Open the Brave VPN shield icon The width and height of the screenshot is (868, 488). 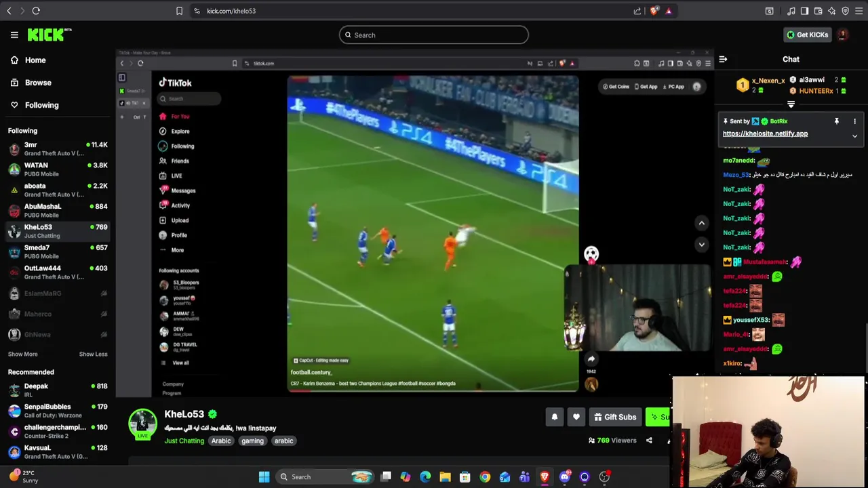tap(845, 11)
